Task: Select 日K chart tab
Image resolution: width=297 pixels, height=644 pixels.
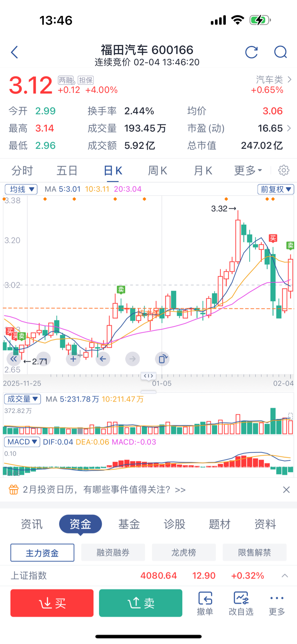Action: pyautogui.click(x=113, y=170)
